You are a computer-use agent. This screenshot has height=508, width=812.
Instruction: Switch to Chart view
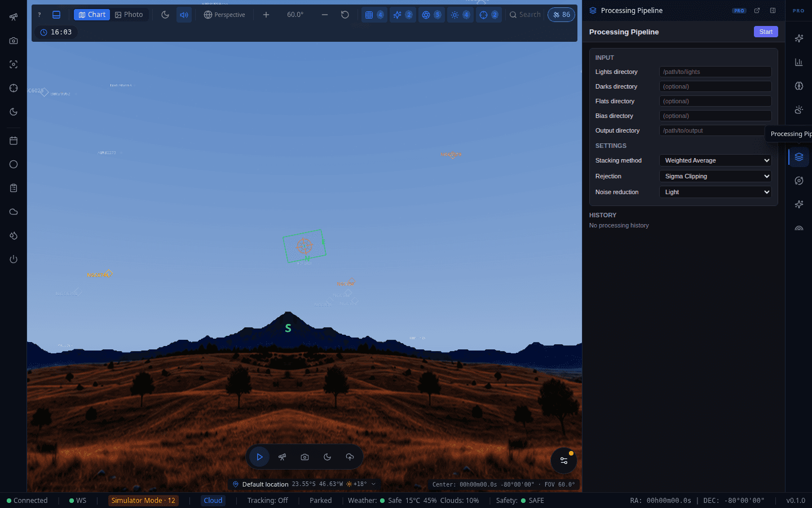92,15
